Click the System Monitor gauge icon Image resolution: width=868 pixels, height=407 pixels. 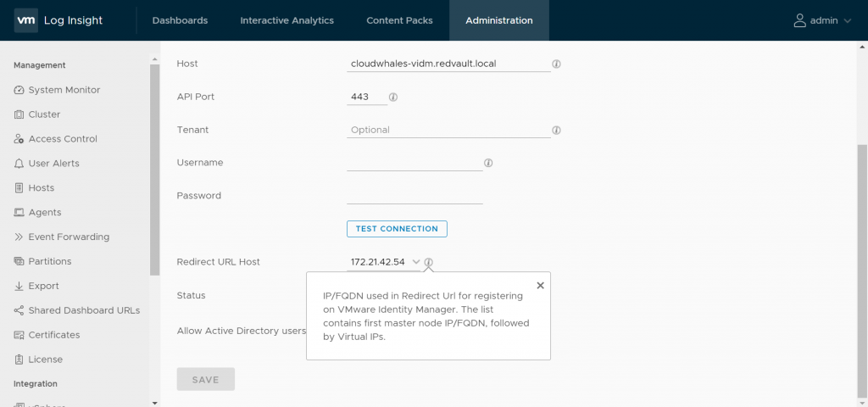pos(19,90)
